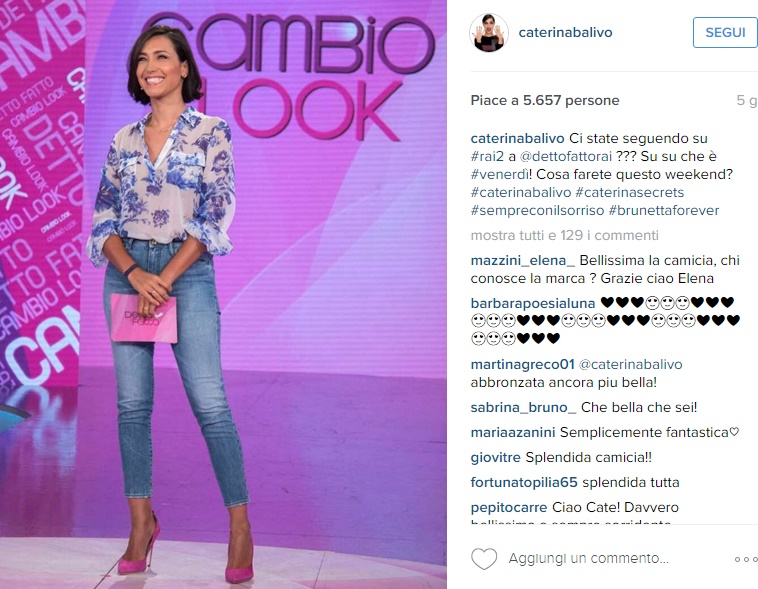The height and width of the screenshot is (589, 758).
Task: Open likes list Piace a 5.657 persone
Action: point(545,100)
